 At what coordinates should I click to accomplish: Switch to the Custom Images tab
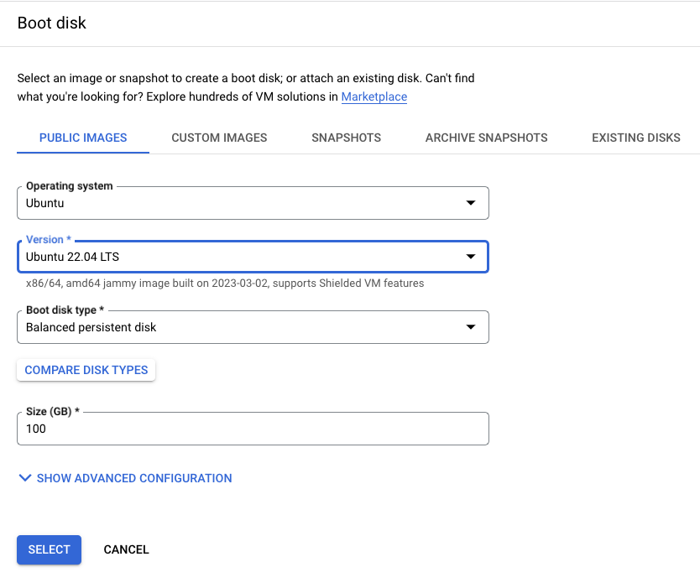click(219, 137)
